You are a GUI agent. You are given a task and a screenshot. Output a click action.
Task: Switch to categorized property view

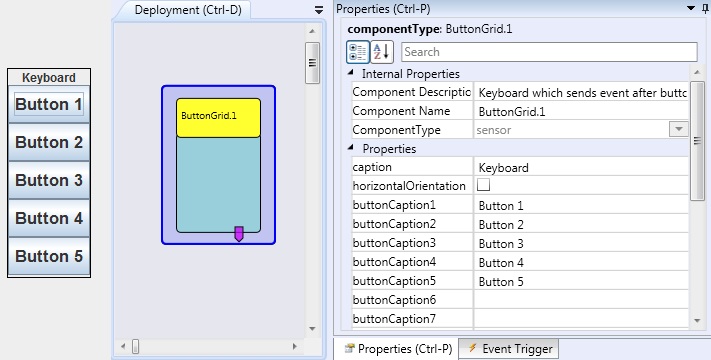pyautogui.click(x=358, y=52)
